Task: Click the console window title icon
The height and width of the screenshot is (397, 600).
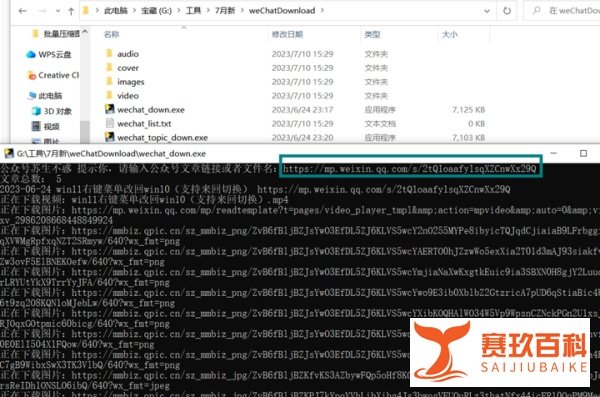Action: click(8, 154)
